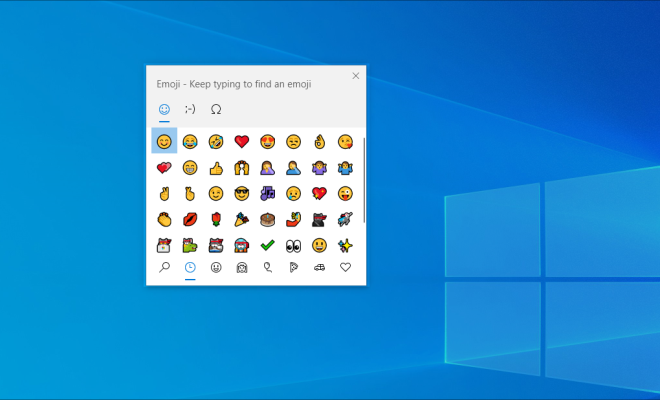The image size is (660, 400).
Task: Open the balloon celebrations and objects category
Action: pyautogui.click(x=268, y=267)
